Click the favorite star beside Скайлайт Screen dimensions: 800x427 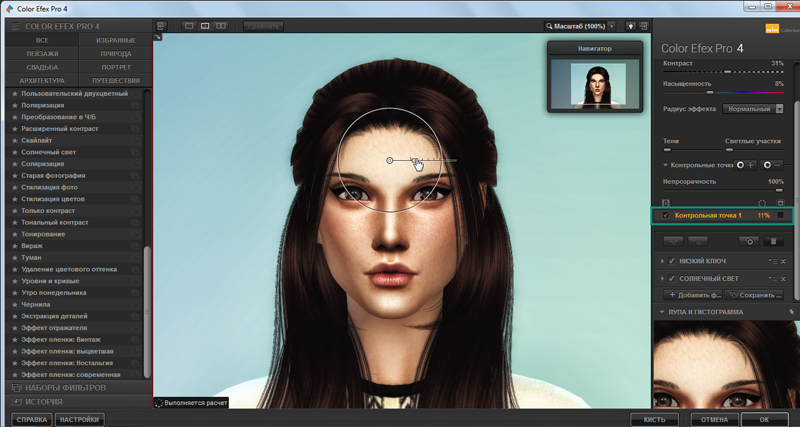point(15,140)
